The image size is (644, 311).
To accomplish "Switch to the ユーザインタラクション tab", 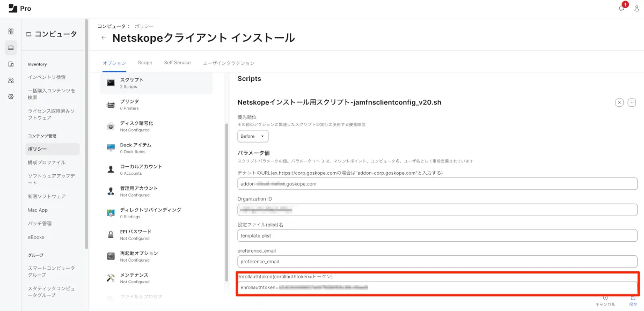I will click(229, 63).
